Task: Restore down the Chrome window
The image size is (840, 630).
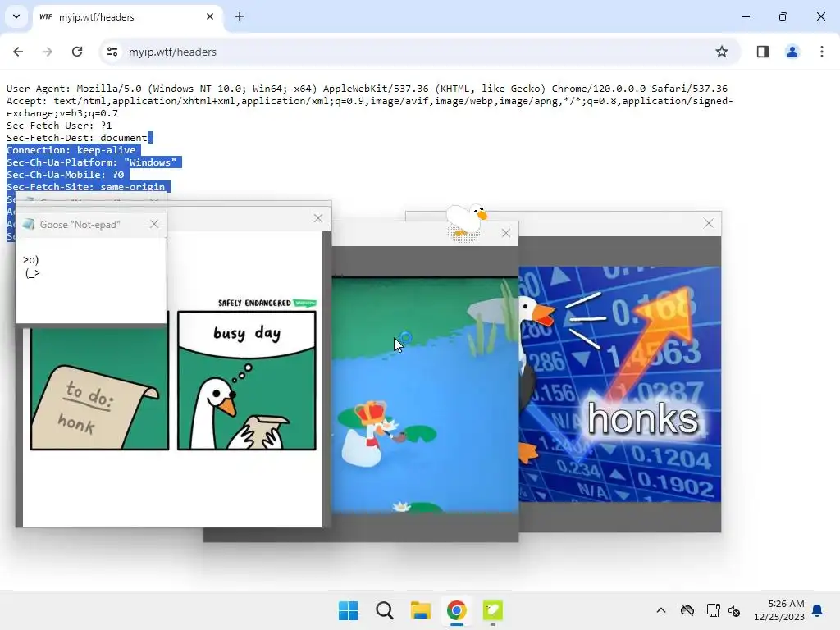Action: pyautogui.click(x=783, y=16)
